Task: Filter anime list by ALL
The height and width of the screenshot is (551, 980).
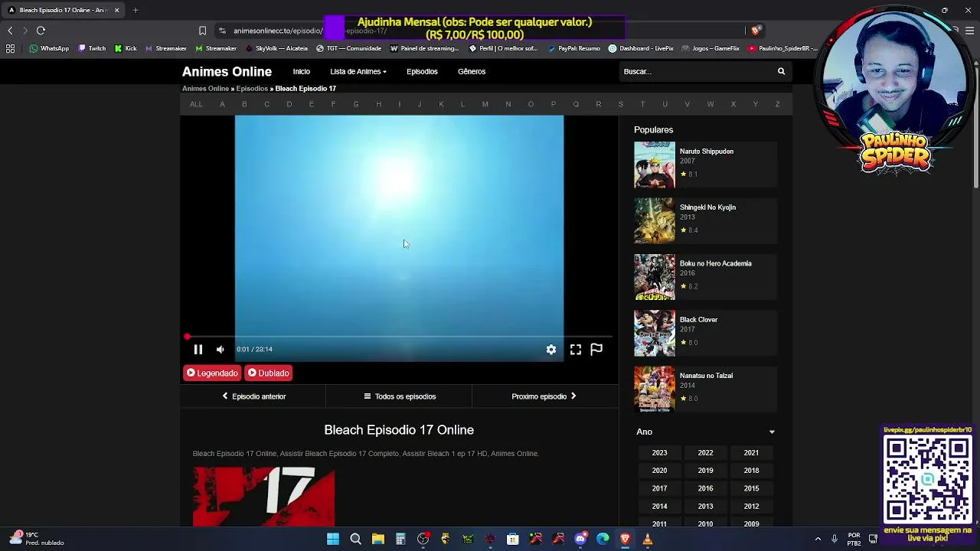Action: point(196,104)
